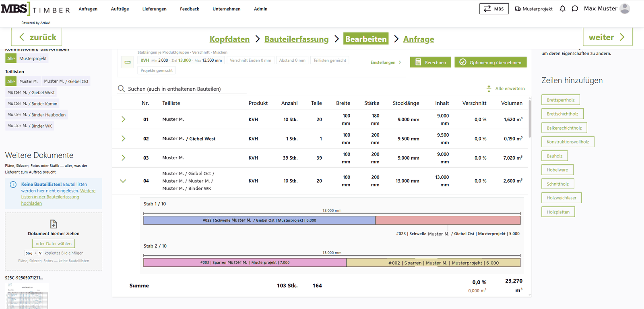Click the oder Datei wählen button

(x=54, y=244)
